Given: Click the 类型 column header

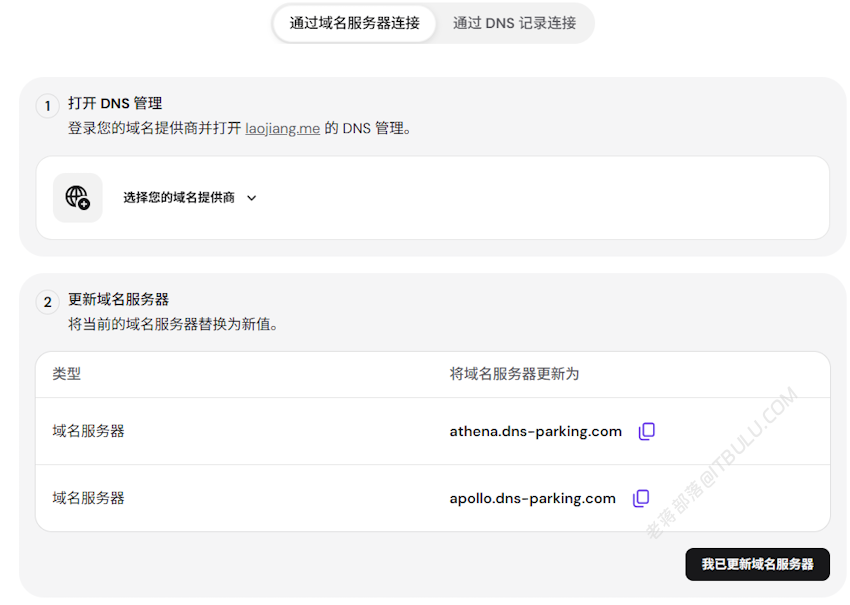Looking at the screenshot, I should click(x=67, y=374).
